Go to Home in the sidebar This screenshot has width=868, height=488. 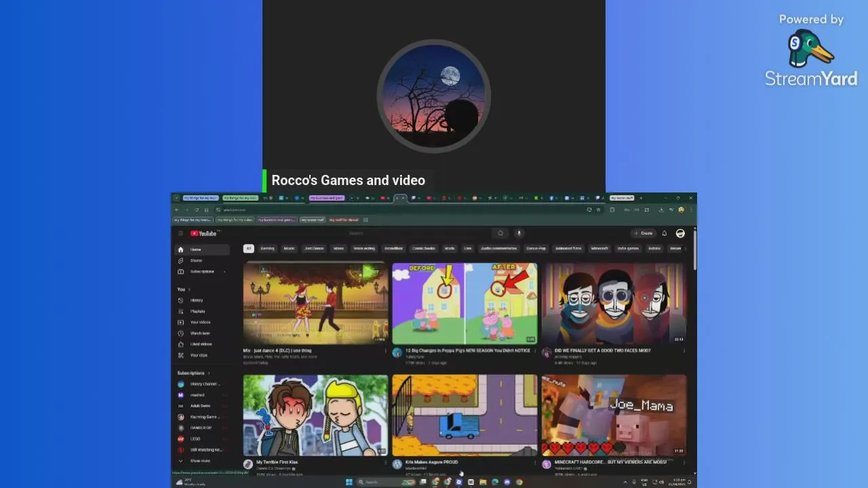[202, 249]
